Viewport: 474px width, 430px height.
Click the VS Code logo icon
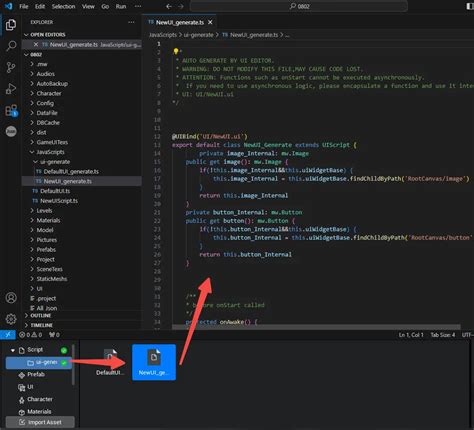[8, 6]
